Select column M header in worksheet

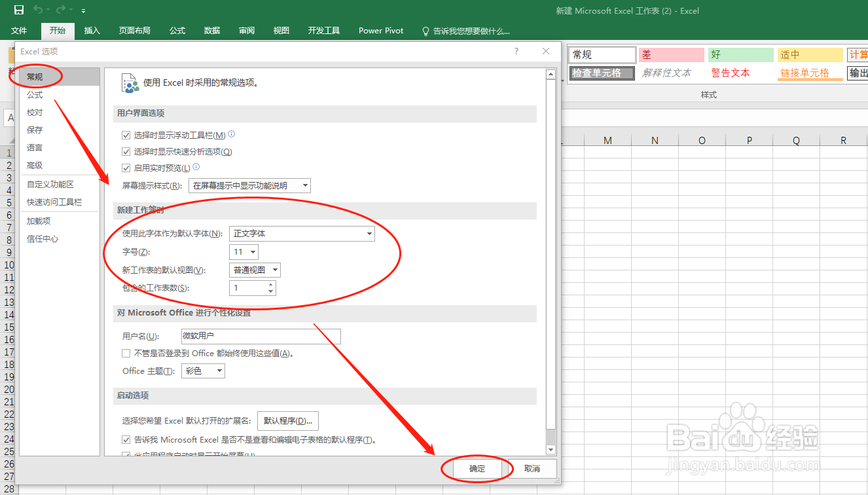(x=607, y=140)
